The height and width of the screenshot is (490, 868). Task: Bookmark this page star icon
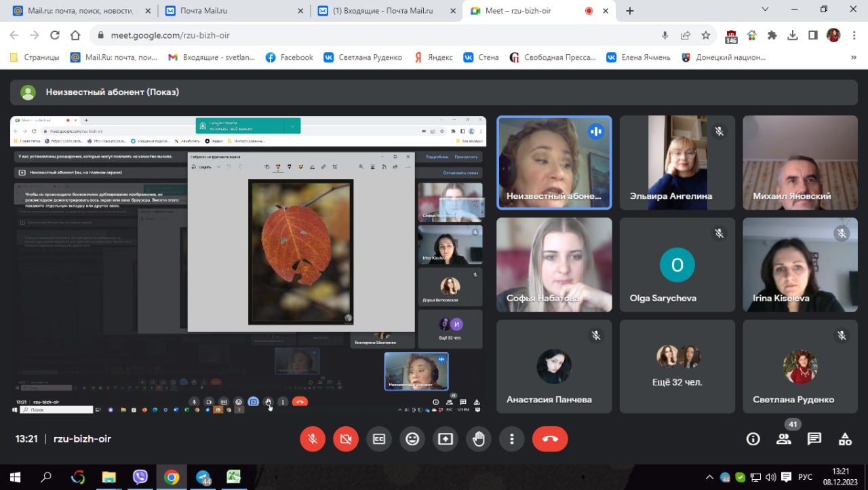[x=706, y=35]
